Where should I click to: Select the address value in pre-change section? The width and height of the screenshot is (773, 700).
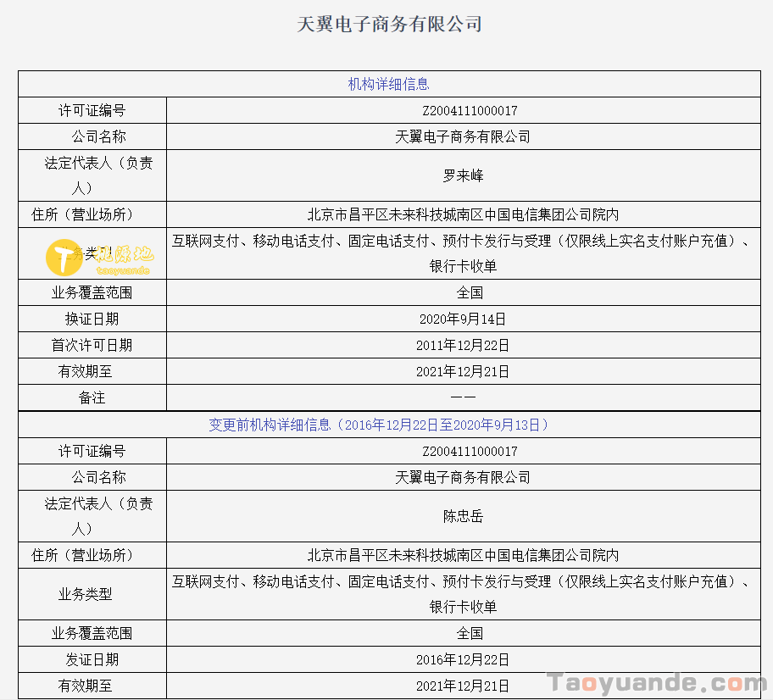[463, 555]
